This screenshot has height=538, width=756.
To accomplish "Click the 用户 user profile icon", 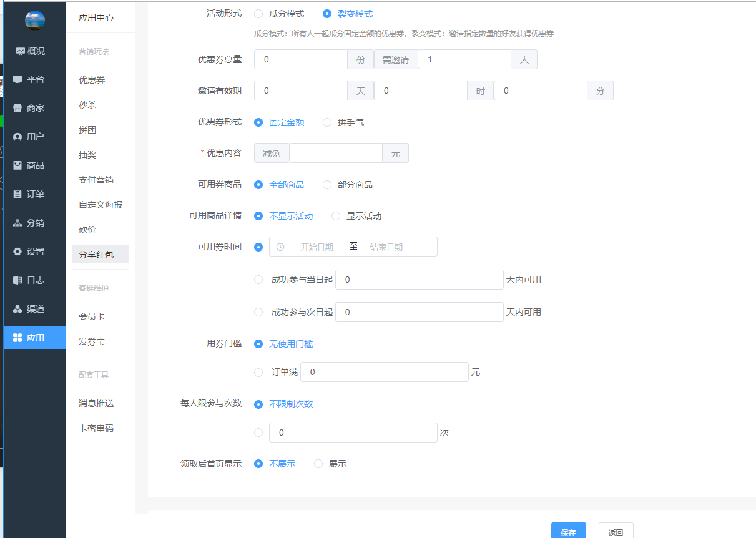I will [x=17, y=137].
